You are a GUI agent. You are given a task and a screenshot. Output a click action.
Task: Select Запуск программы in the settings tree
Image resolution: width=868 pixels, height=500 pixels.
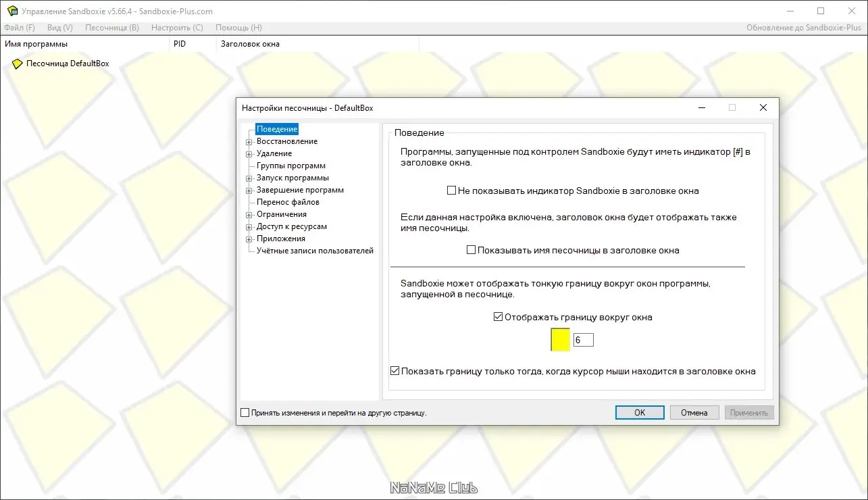[x=292, y=178]
